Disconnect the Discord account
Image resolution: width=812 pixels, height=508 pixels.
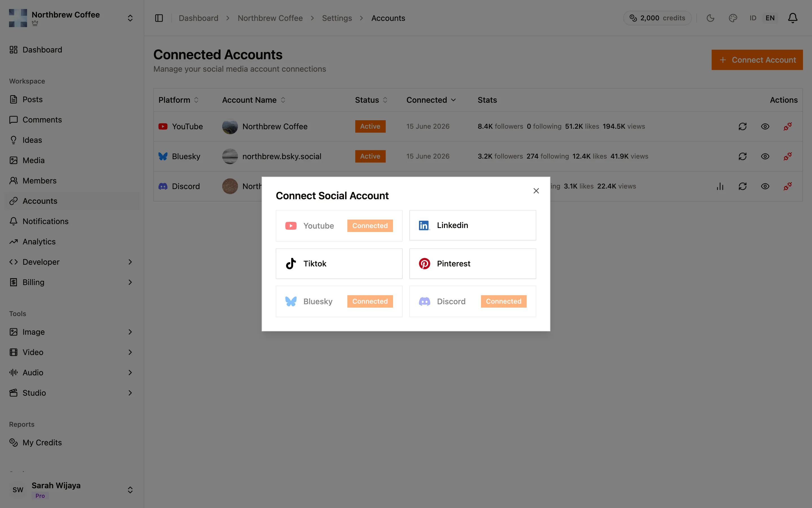(x=787, y=186)
